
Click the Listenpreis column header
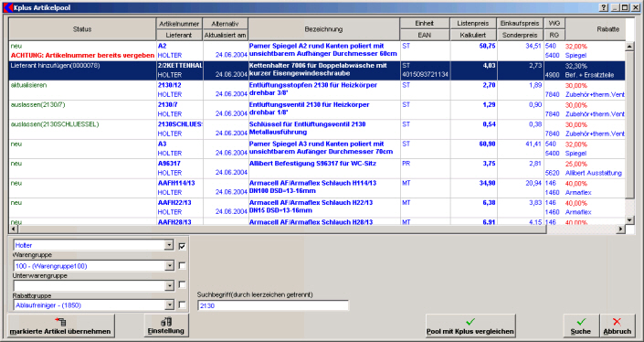coord(473,24)
